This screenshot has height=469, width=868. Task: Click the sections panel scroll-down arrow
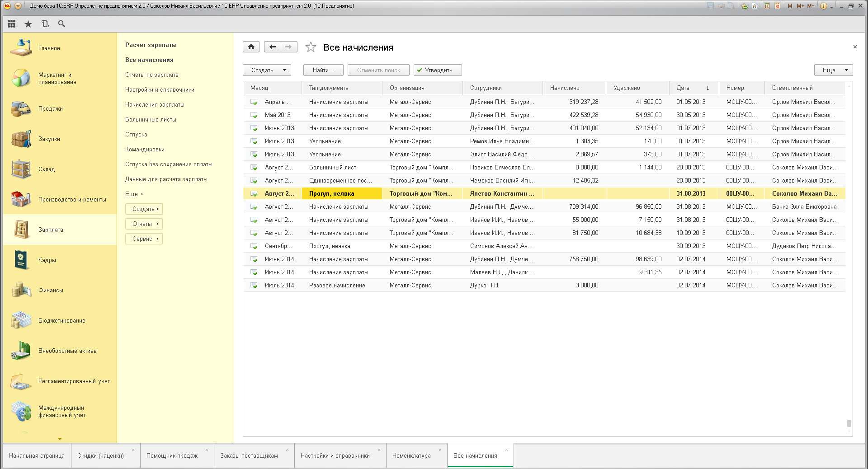pyautogui.click(x=60, y=439)
